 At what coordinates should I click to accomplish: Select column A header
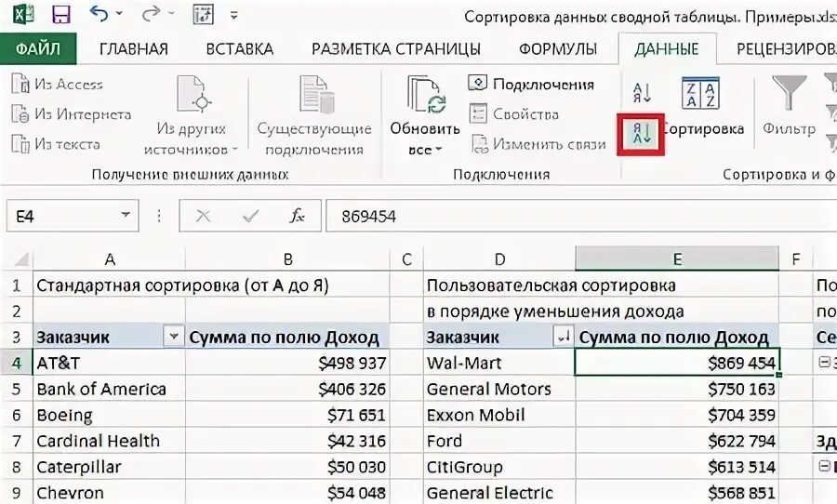pos(110,259)
